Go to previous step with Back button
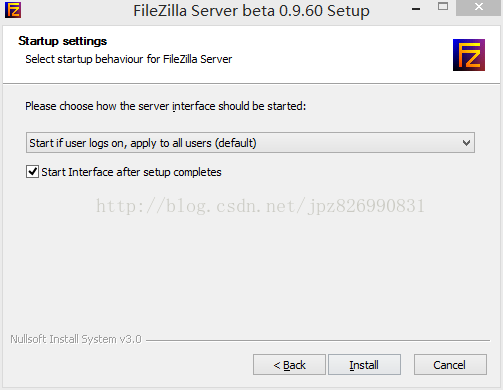The image size is (503, 390). [289, 365]
